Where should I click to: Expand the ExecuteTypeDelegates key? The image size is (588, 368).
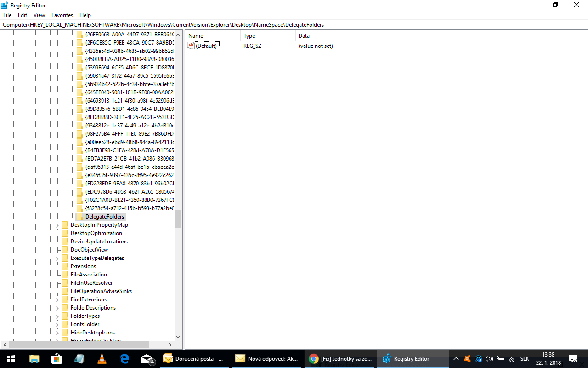tap(58, 258)
